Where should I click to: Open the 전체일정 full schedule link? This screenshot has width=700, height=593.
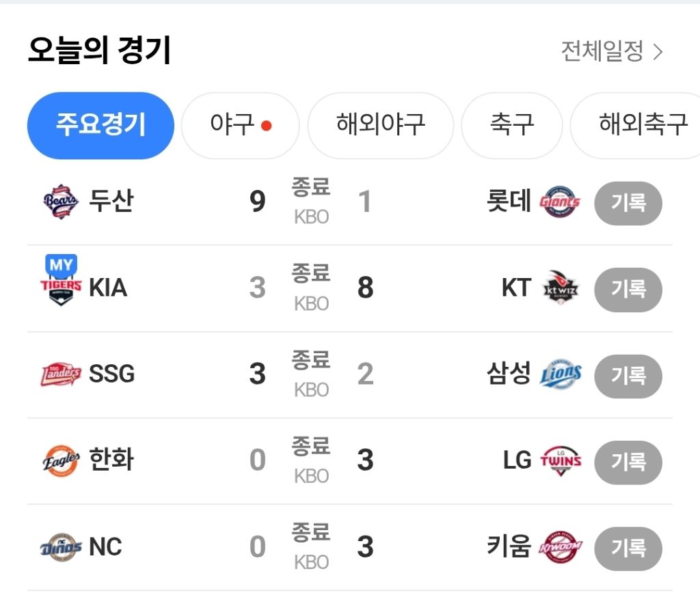[612, 51]
